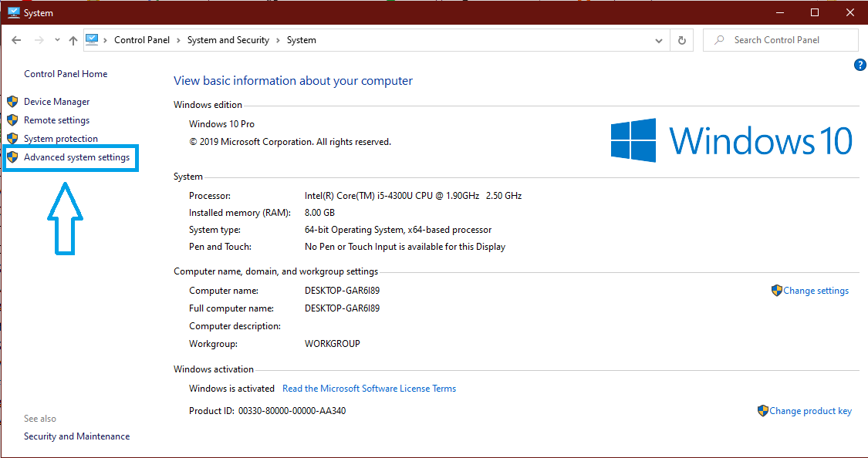This screenshot has height=458, width=868.
Task: Expand the chevron after System and Security
Action: click(x=278, y=40)
